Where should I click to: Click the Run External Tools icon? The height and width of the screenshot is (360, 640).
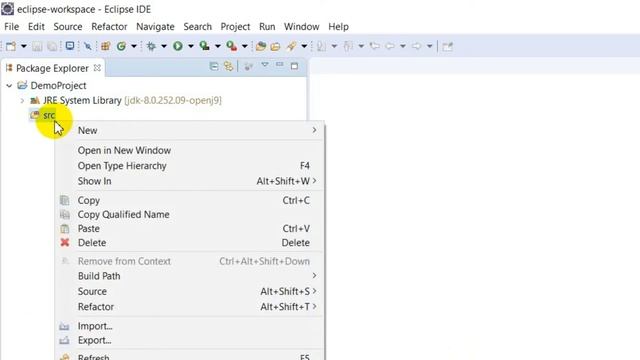point(231,46)
